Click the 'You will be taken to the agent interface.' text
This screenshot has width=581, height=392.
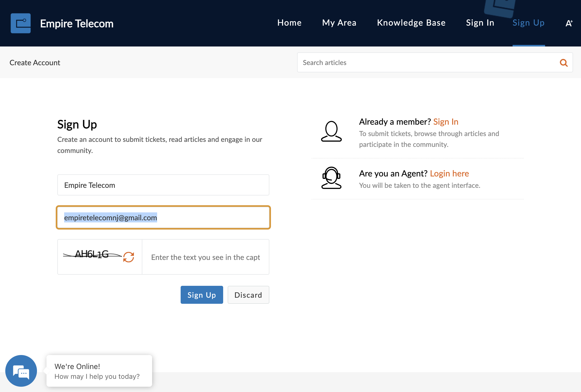(x=420, y=185)
